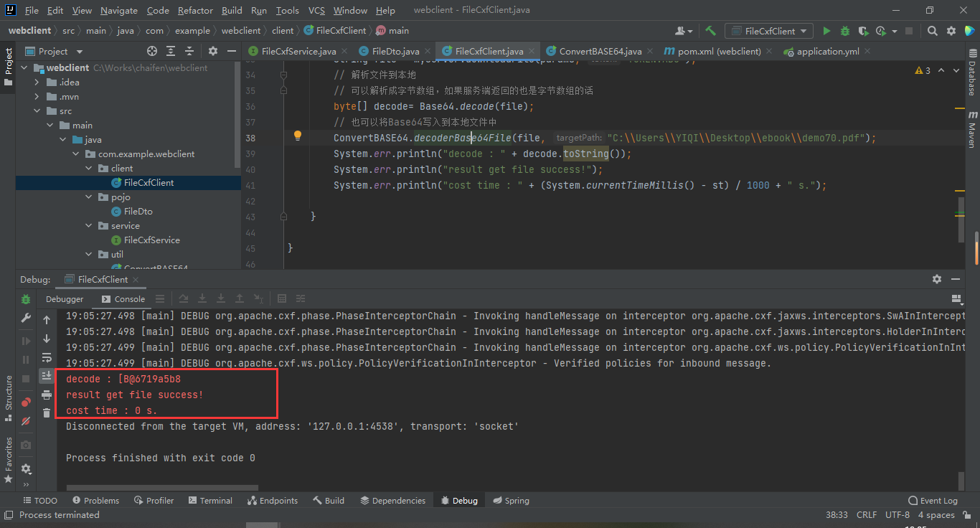This screenshot has height=528, width=980.
Task: Open Project panel options gear
Action: point(213,51)
